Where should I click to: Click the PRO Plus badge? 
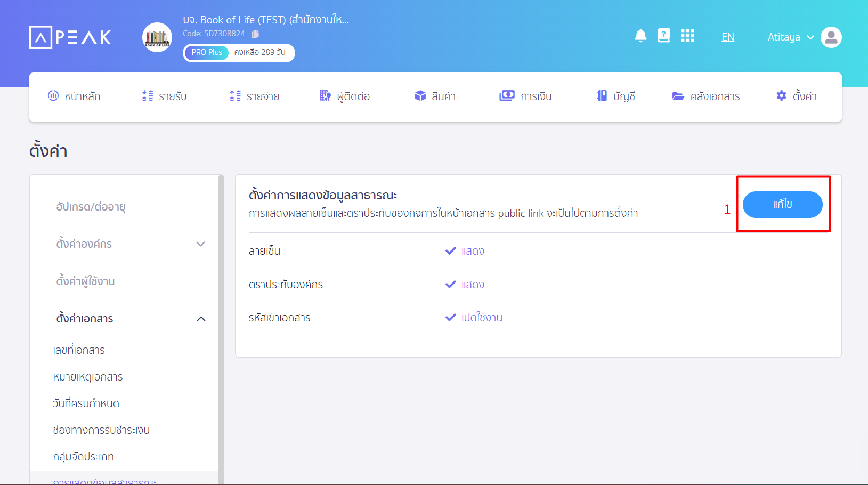pyautogui.click(x=207, y=53)
